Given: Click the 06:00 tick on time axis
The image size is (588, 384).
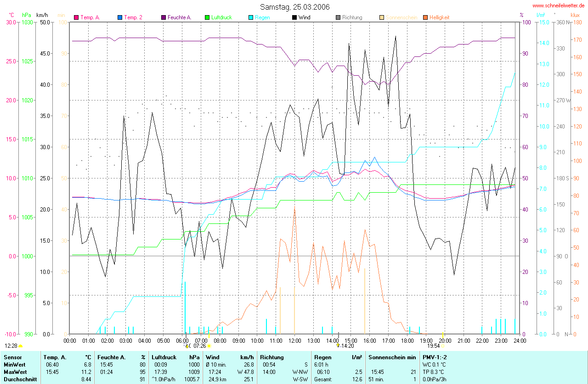Looking at the screenshot, I should 182,340.
